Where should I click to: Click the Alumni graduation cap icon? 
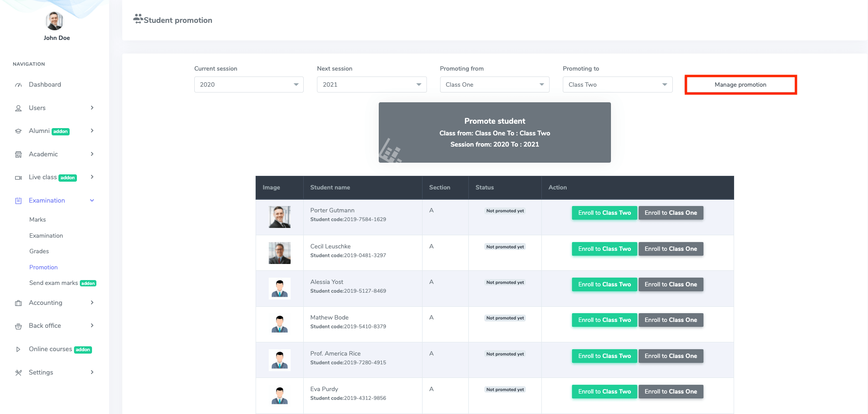click(18, 131)
